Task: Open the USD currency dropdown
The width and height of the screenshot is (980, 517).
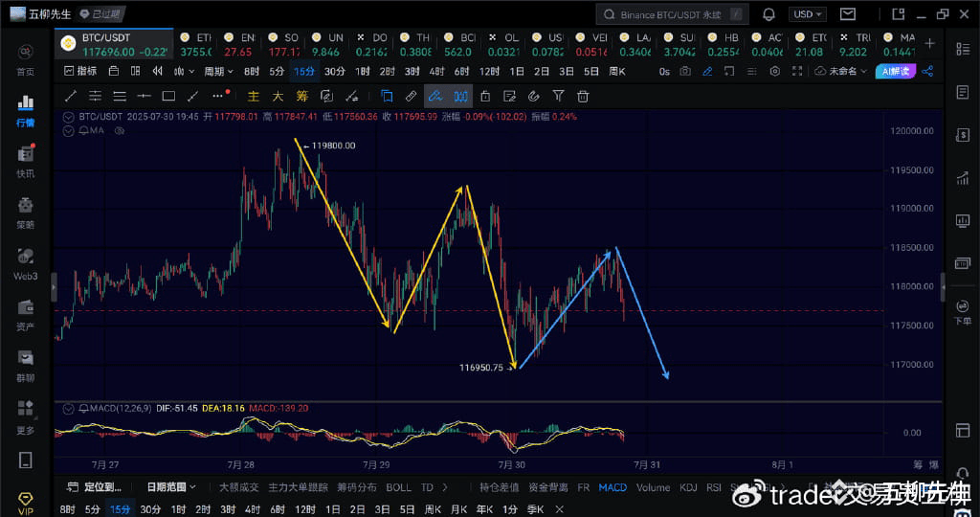Action: point(808,13)
